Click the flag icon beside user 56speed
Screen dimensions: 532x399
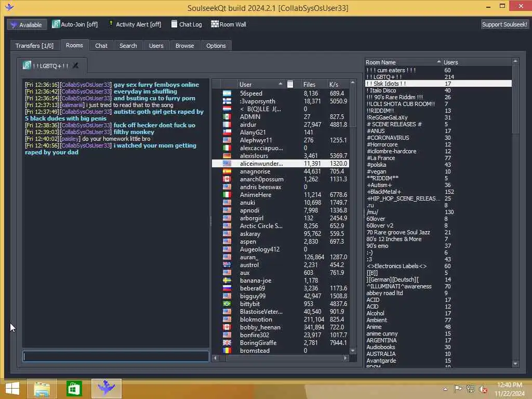[227, 94]
